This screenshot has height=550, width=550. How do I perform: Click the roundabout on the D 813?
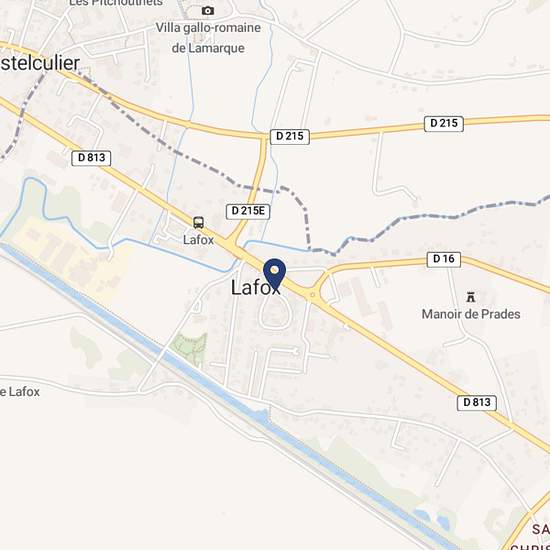[312, 295]
